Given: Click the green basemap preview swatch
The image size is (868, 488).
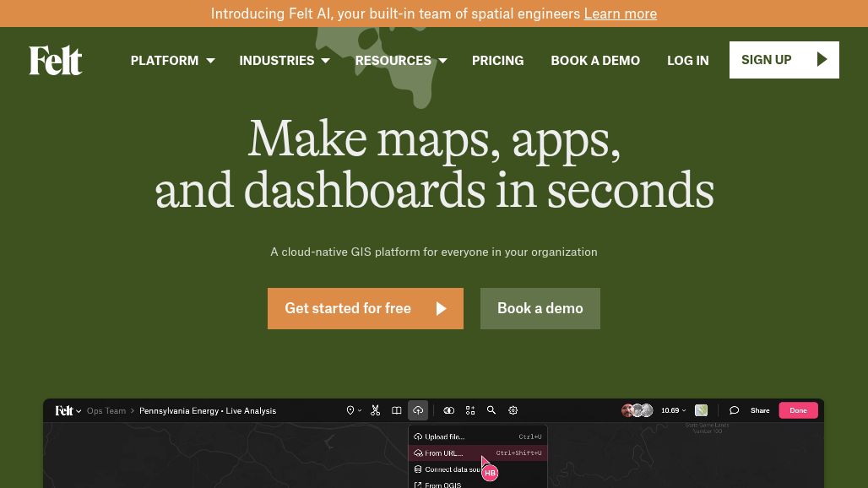Looking at the screenshot, I should 701,410.
